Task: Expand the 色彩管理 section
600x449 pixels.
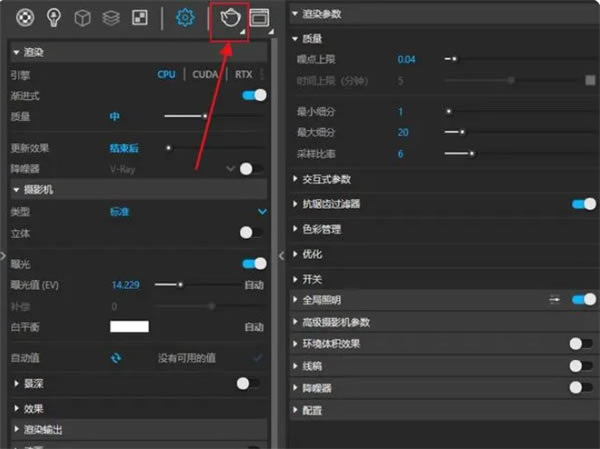Action: coord(295,229)
